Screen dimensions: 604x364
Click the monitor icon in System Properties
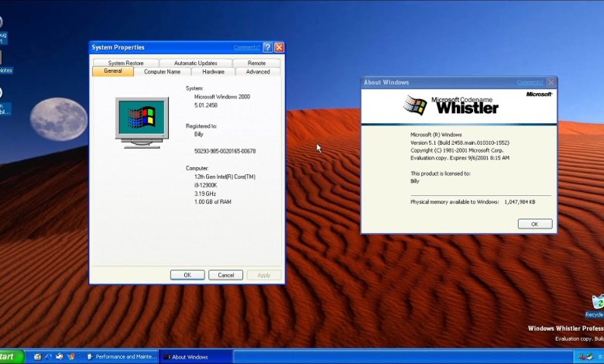(142, 122)
